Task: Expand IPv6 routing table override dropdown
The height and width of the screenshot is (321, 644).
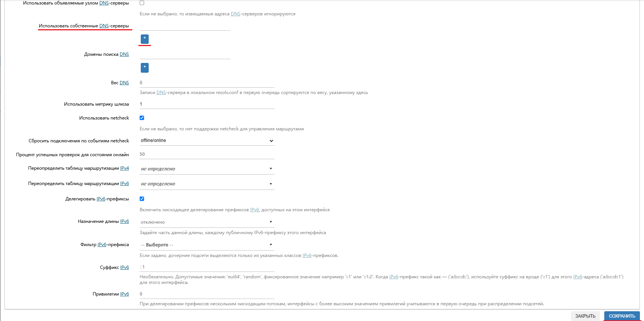Action: [207, 184]
